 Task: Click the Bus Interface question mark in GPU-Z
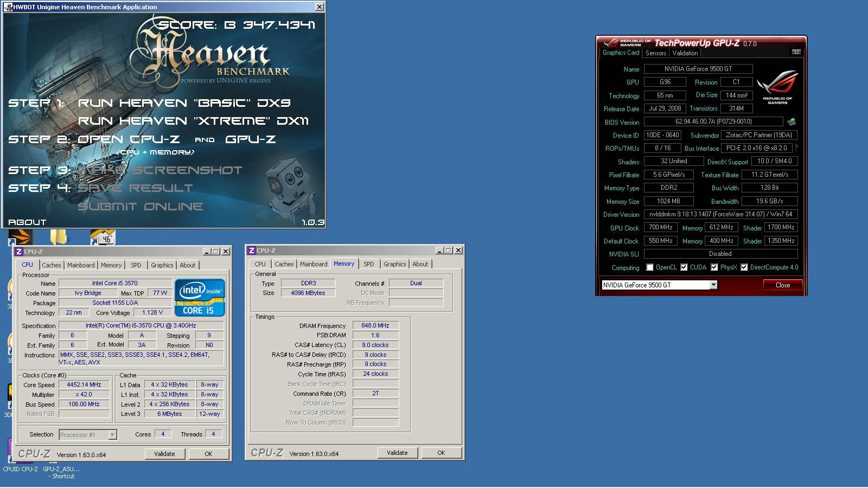[x=796, y=148]
